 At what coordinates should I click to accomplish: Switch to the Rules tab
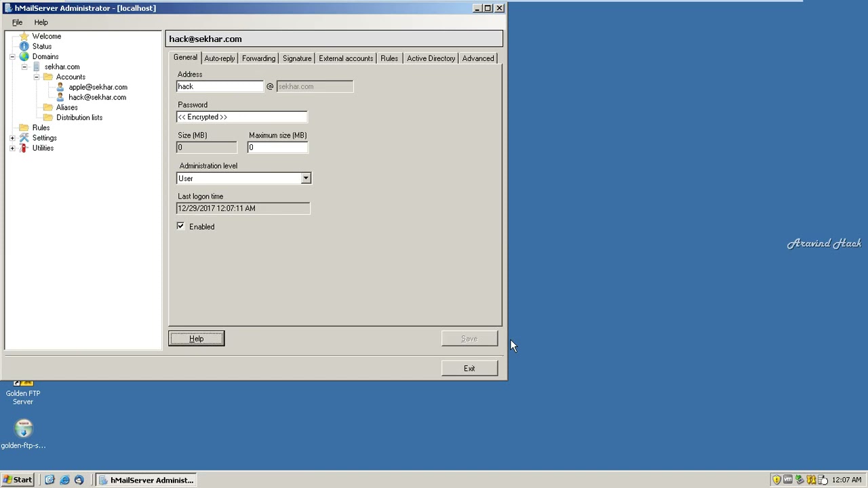389,58
